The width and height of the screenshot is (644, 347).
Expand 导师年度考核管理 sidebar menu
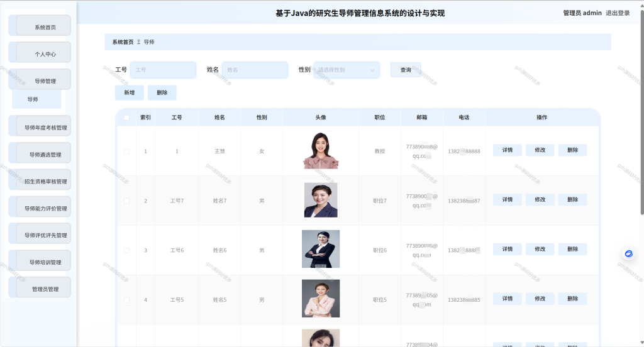43,126
